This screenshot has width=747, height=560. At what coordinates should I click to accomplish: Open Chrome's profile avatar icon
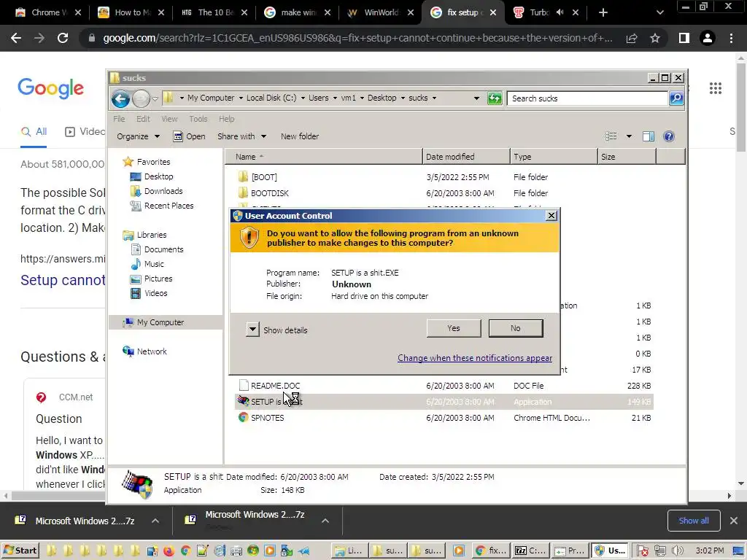click(x=708, y=38)
